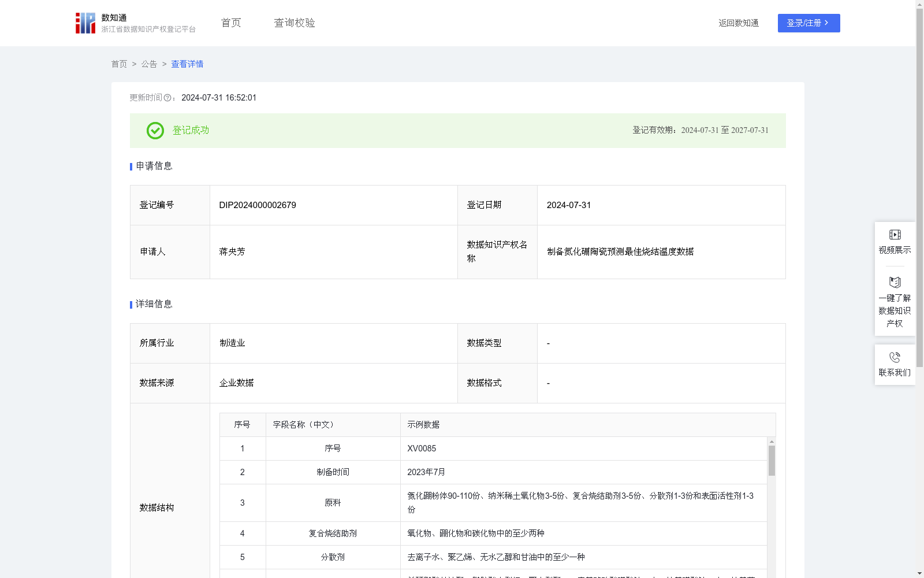Click the applicant name 蒋央芳
Viewport: 924px width, 578px height.
tap(232, 251)
